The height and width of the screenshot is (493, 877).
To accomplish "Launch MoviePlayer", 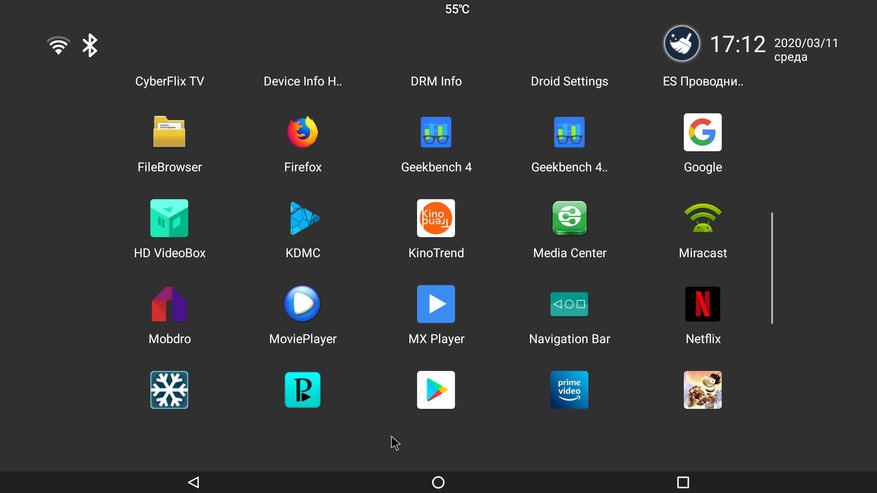I will click(303, 304).
